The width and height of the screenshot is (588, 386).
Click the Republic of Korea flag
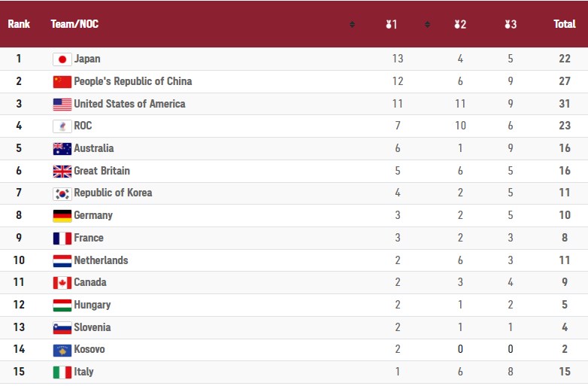point(62,193)
